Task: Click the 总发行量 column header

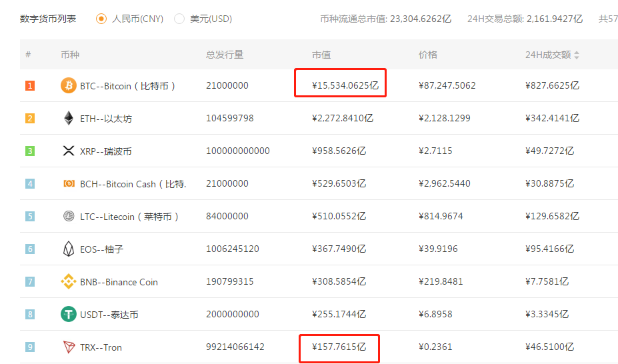Action: click(x=225, y=55)
